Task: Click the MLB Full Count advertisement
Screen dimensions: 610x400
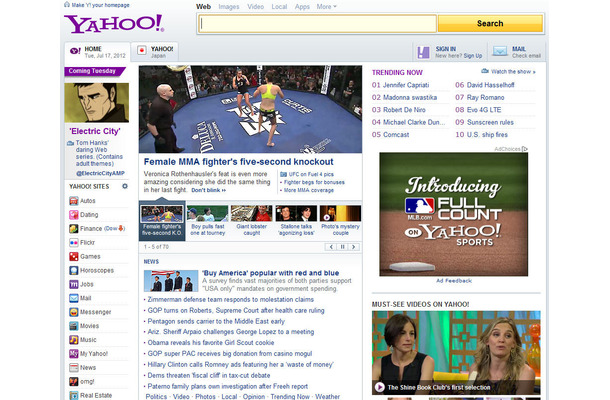Action: click(x=454, y=214)
